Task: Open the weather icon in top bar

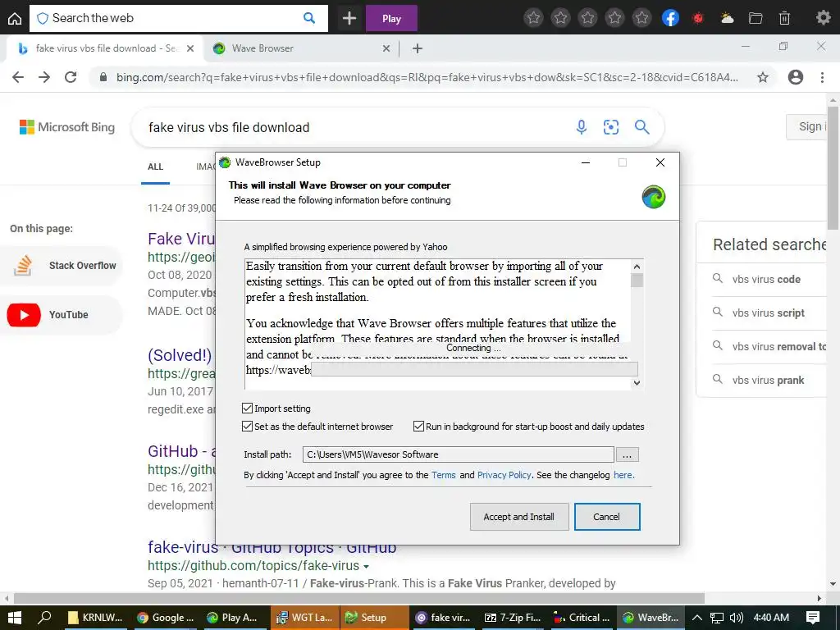Action: point(727,18)
